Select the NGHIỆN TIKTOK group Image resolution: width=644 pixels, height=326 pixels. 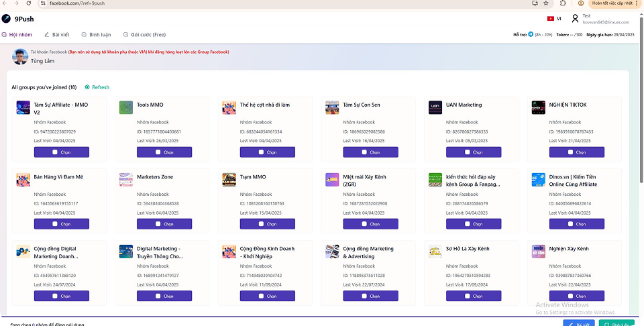[x=577, y=152]
